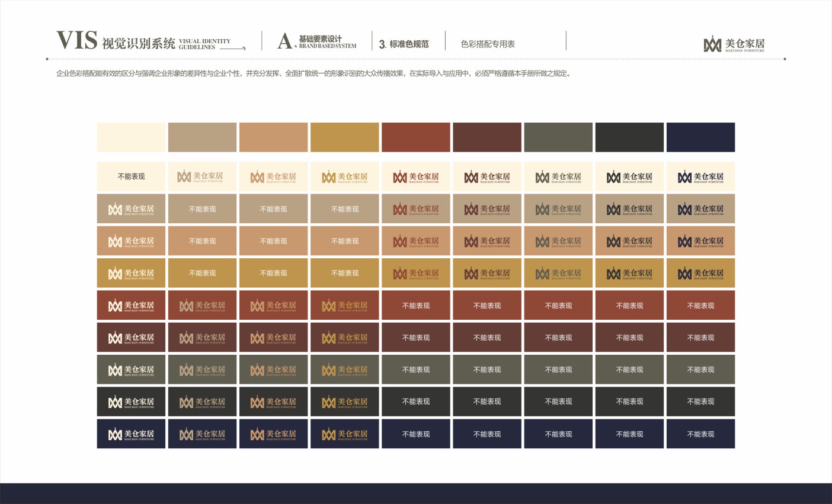Image resolution: width=832 pixels, height=504 pixels.
Task: Select the khaki logo on navy background
Action: pos(202,434)
